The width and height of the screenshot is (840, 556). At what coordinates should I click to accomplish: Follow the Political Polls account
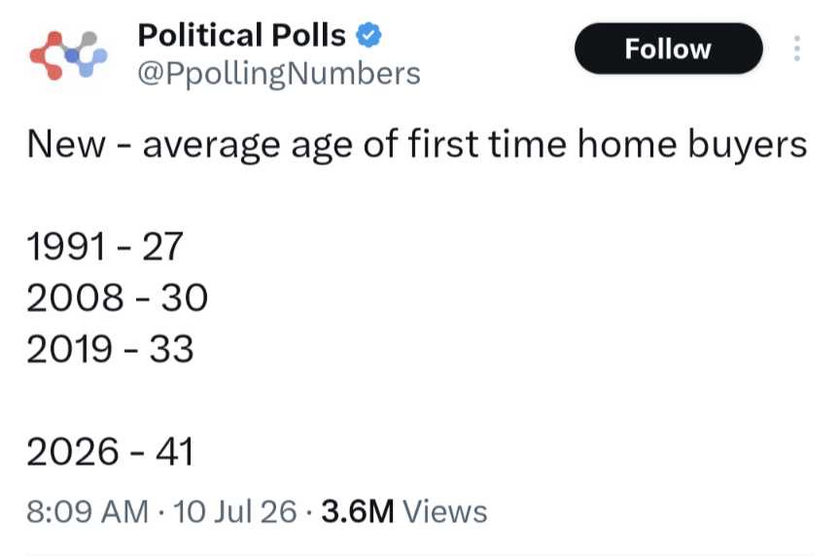tap(668, 49)
